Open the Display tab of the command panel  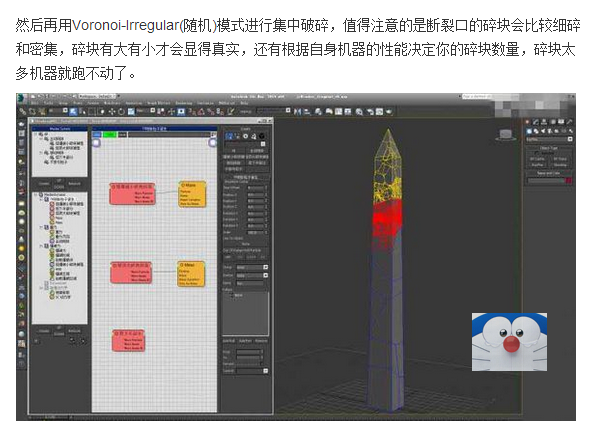pos(561,122)
